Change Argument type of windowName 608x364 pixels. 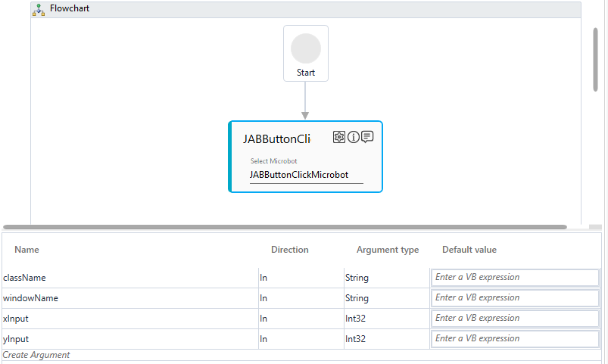click(385, 298)
